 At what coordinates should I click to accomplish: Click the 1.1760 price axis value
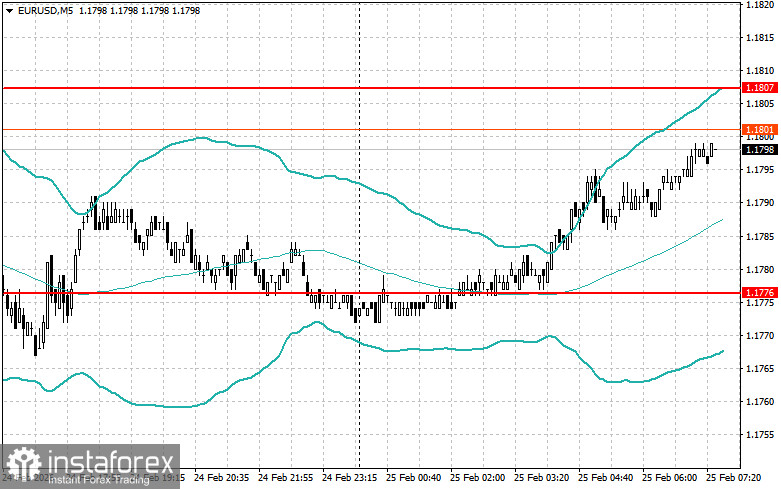(x=760, y=401)
